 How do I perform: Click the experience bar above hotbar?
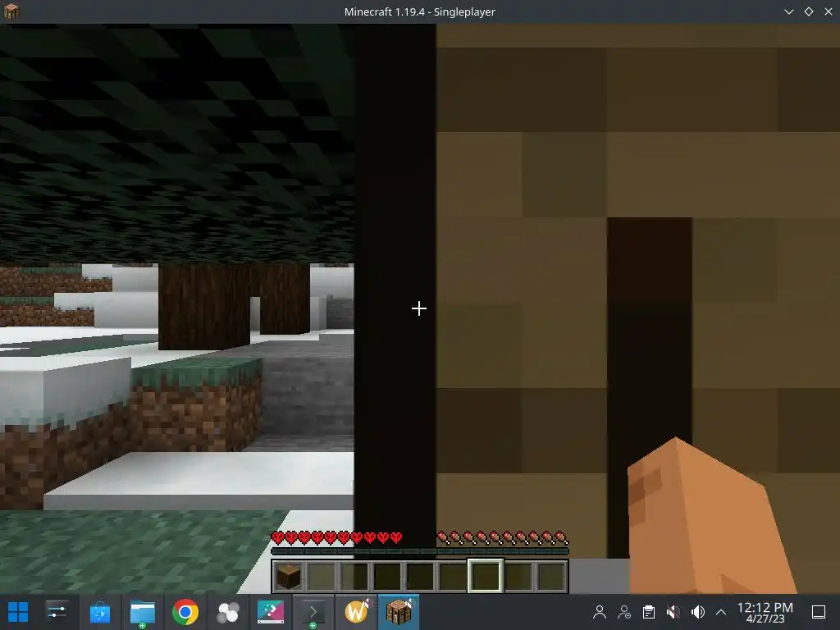[x=420, y=551]
